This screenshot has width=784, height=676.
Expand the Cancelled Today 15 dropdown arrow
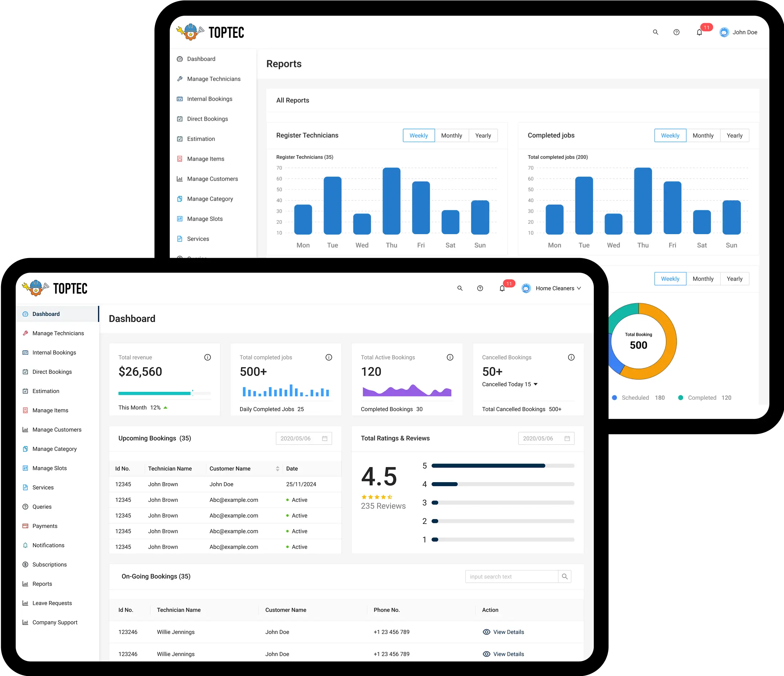click(535, 384)
